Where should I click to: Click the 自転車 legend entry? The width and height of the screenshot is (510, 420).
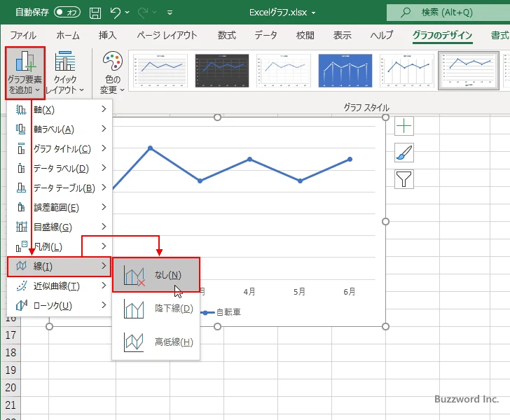pos(221,312)
